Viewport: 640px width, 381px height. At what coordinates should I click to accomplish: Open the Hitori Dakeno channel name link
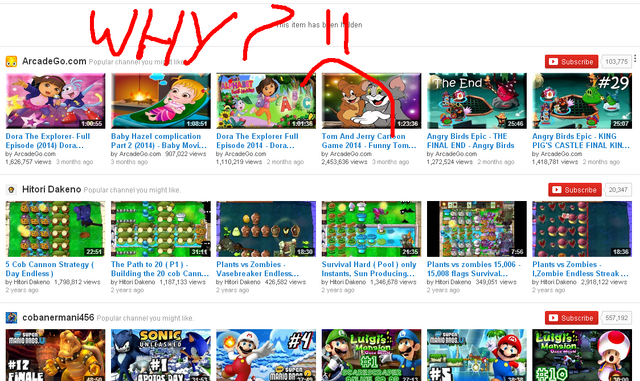point(51,189)
